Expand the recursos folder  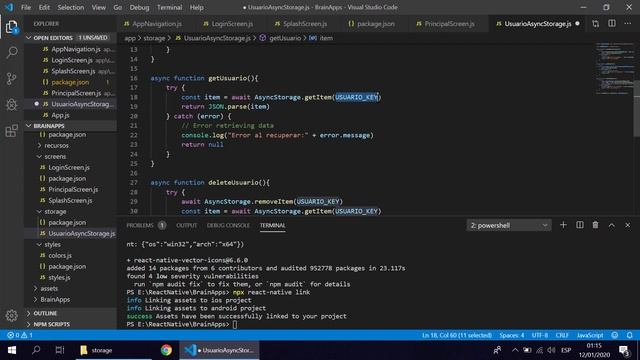[x=56, y=145]
